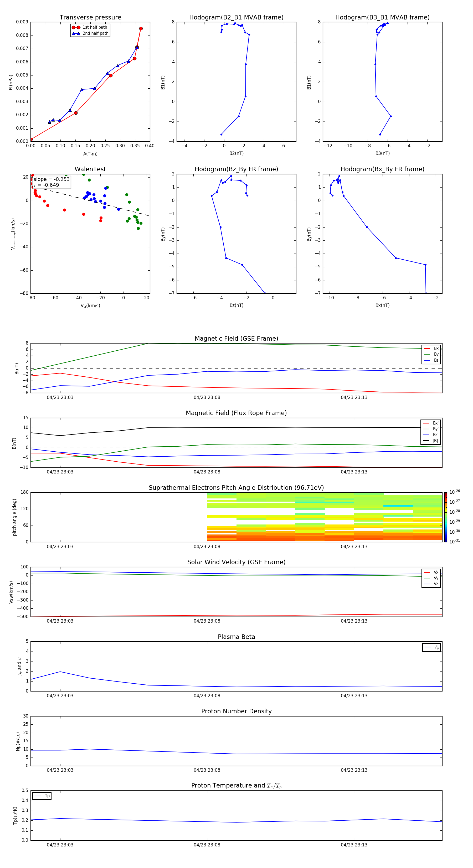Click '04/23 23:03' tick under Proton Temperature plot
Image resolution: width=473 pixels, height=868 pixels.
[60, 845]
